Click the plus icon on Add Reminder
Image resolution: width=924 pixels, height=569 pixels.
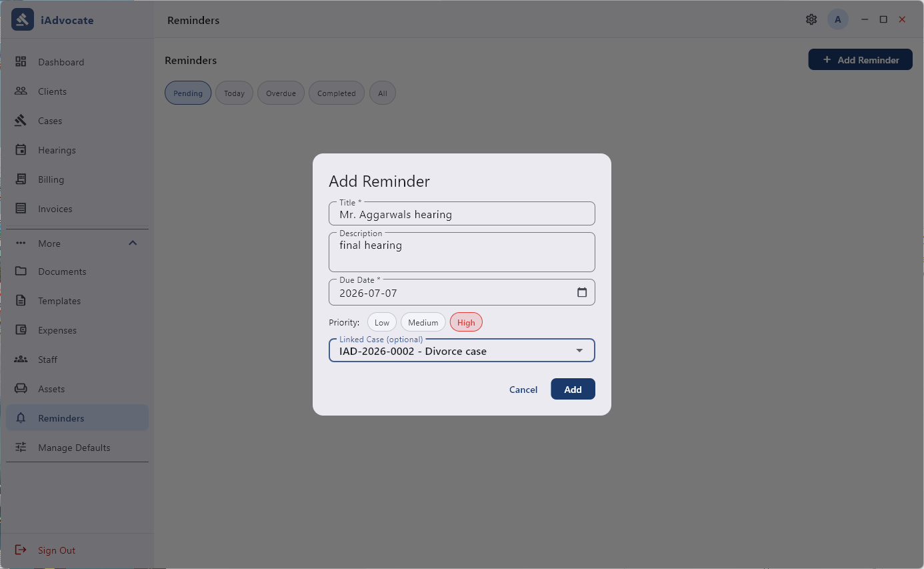[827, 59]
